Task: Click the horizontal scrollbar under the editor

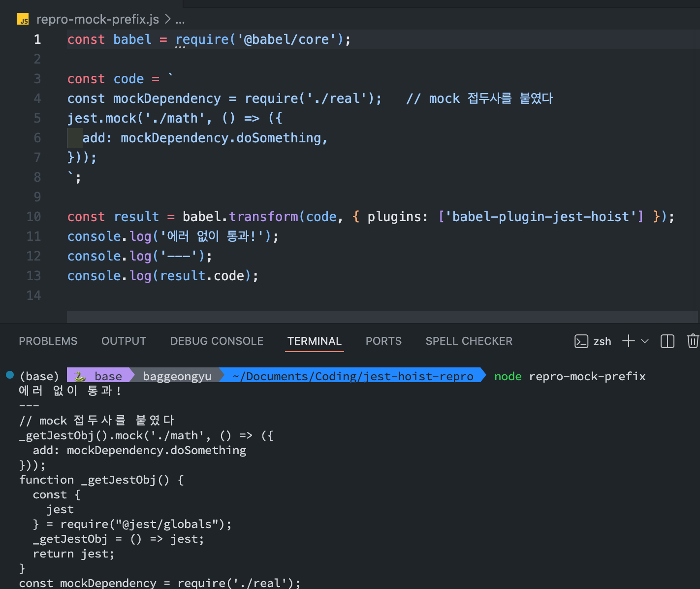Action: [x=382, y=317]
